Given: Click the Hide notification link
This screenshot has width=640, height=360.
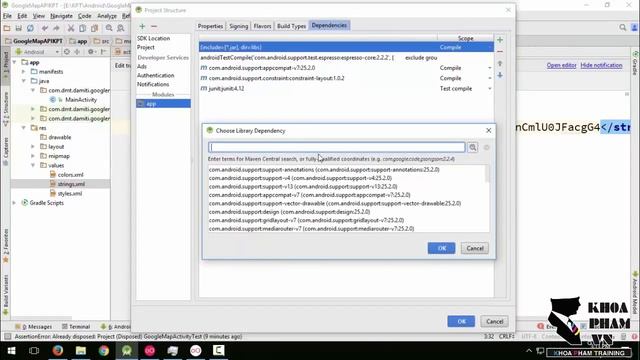Looking at the screenshot, I should click(x=601, y=65).
